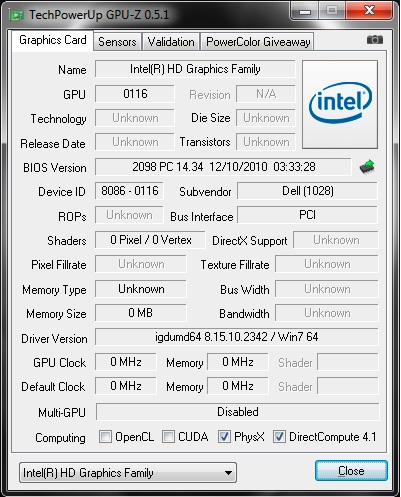Click the GPU Clock row Shader field
This screenshot has height=497, width=401.
[348, 362]
